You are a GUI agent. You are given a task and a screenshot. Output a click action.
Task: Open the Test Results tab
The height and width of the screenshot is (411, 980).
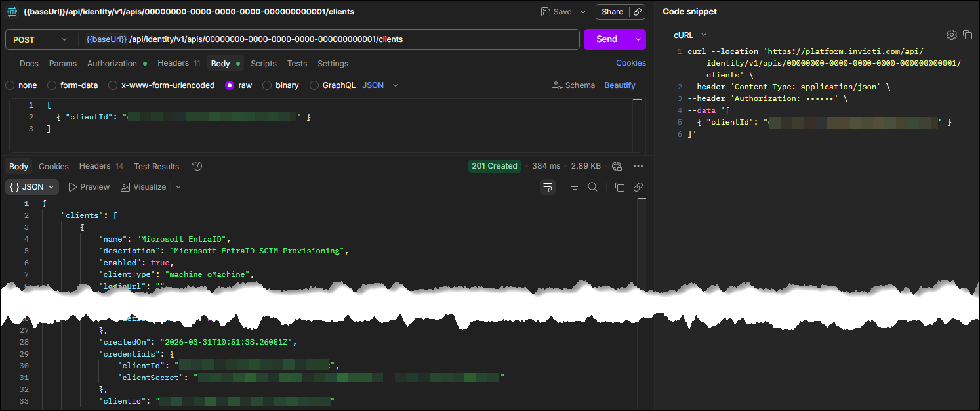click(x=156, y=167)
